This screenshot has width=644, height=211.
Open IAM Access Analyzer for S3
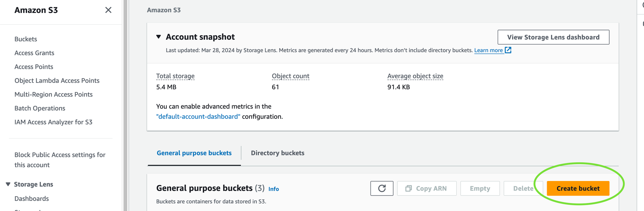coord(53,122)
